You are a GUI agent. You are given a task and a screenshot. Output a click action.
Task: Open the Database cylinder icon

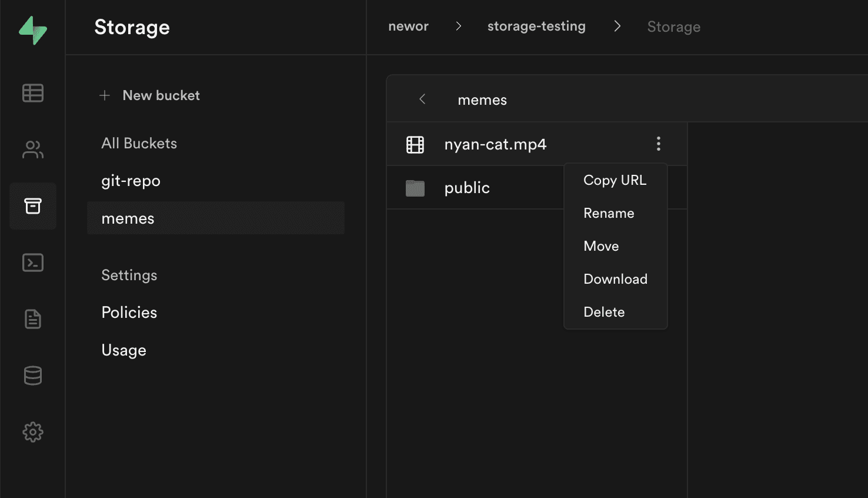click(33, 376)
